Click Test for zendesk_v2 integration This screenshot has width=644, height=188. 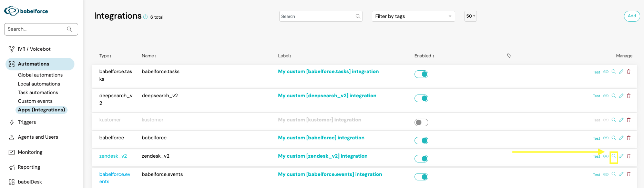(x=596, y=157)
